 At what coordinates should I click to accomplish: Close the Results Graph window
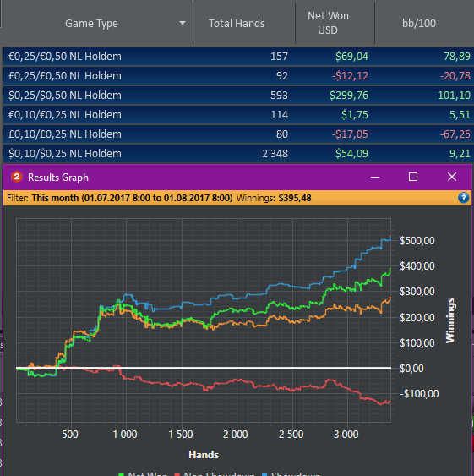452,177
